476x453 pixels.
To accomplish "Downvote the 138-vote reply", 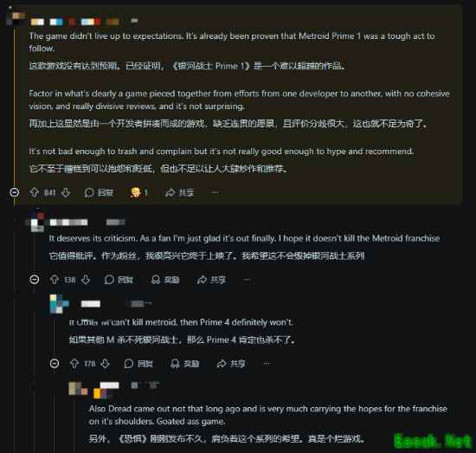I will tap(86, 280).
